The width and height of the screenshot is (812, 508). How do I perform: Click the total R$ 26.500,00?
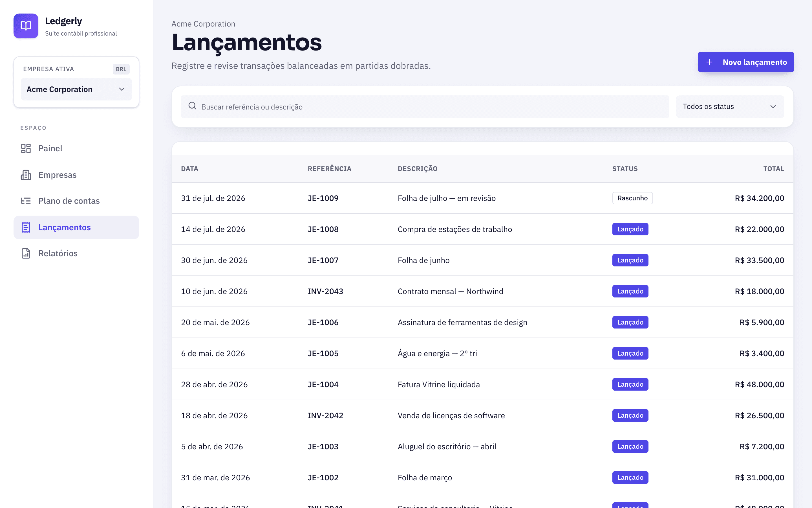(759, 416)
